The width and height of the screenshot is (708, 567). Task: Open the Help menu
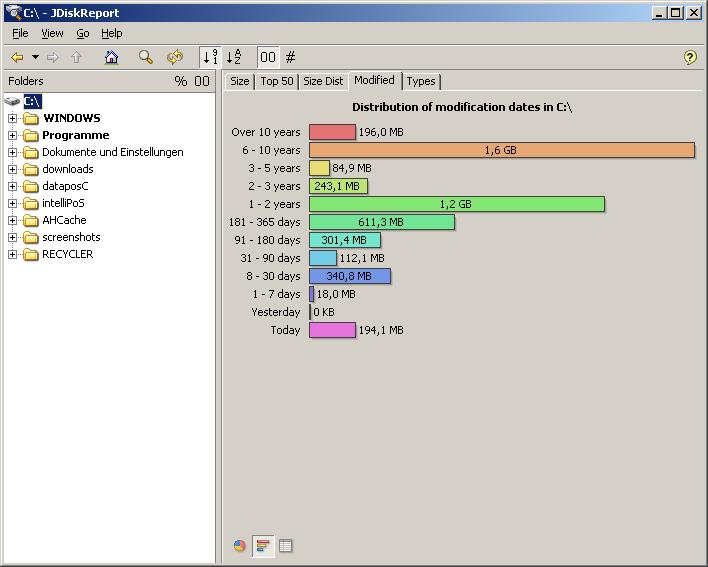112,33
